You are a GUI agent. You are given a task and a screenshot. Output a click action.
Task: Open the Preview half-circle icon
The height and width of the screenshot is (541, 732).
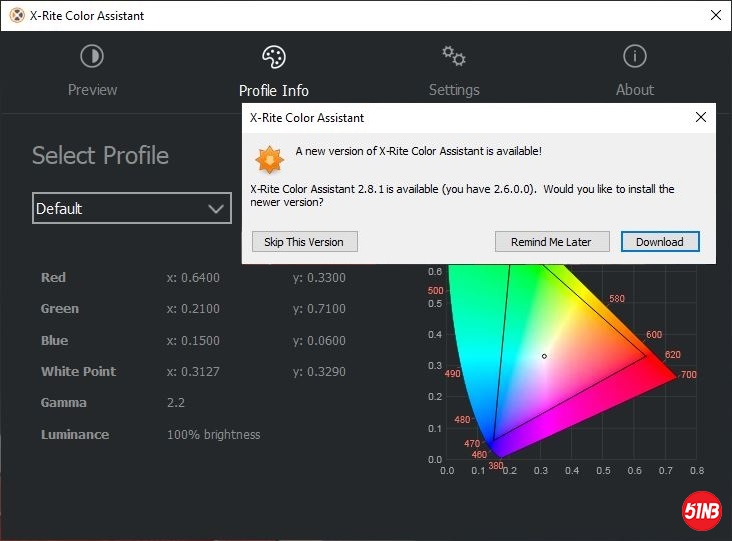click(92, 56)
